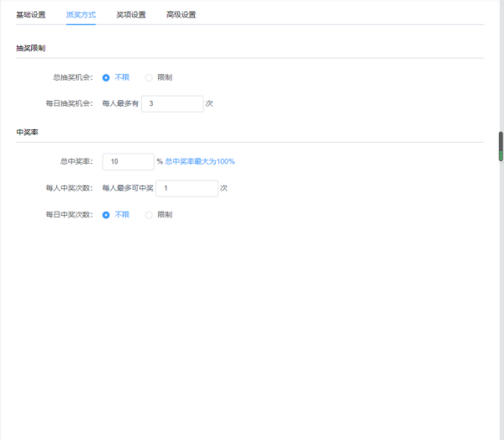Go to the 高级设置 tab
Screen dimensions: 504x440
[181, 15]
